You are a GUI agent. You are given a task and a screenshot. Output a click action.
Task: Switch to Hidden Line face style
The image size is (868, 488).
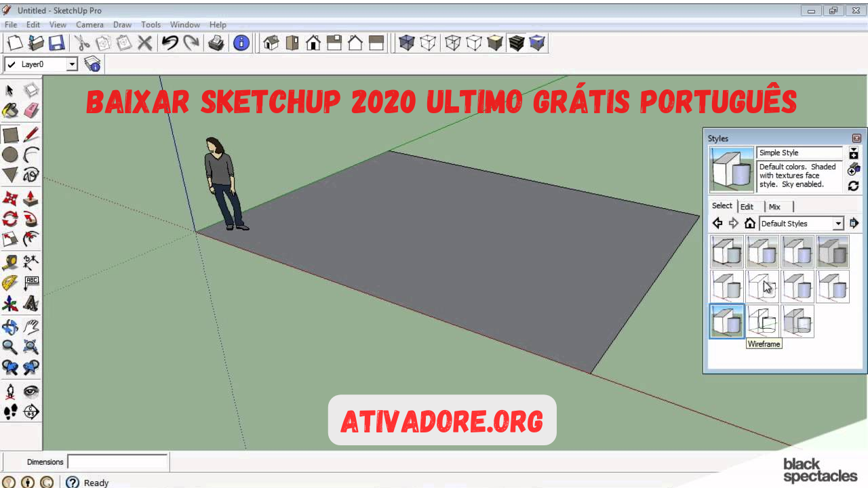click(474, 43)
